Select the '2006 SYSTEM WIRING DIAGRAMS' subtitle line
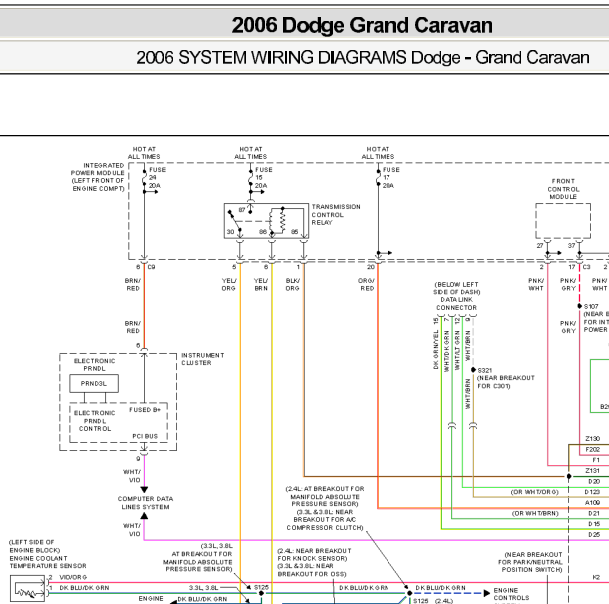Viewport: 609px width, 604px height. coord(363,57)
